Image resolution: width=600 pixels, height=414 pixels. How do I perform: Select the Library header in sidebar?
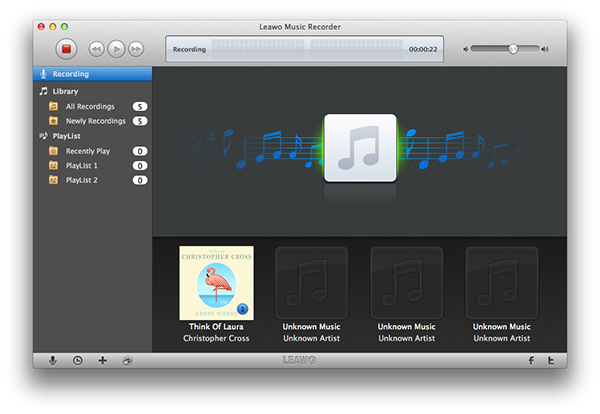click(x=65, y=91)
